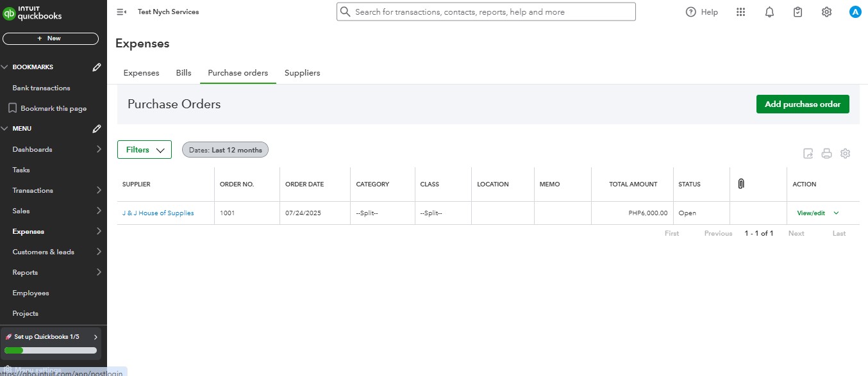Expand Customers & leads submenu arrow
The height and width of the screenshot is (376, 868).
click(99, 252)
